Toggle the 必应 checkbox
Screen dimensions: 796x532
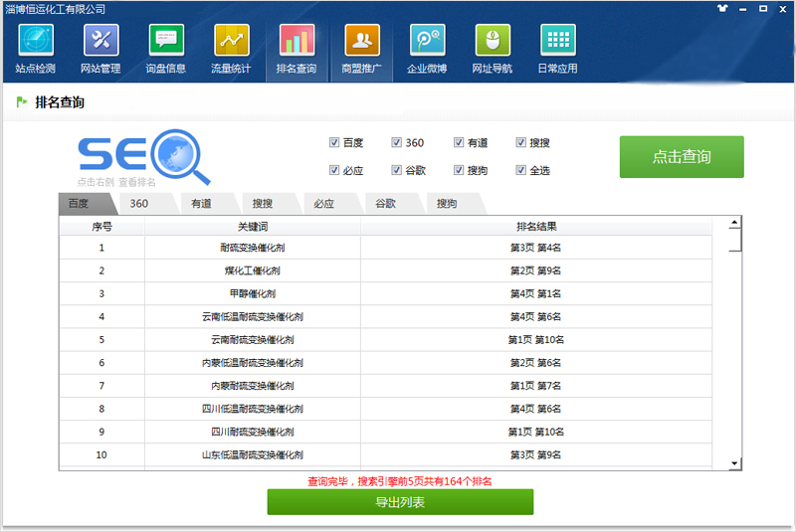tap(334, 170)
